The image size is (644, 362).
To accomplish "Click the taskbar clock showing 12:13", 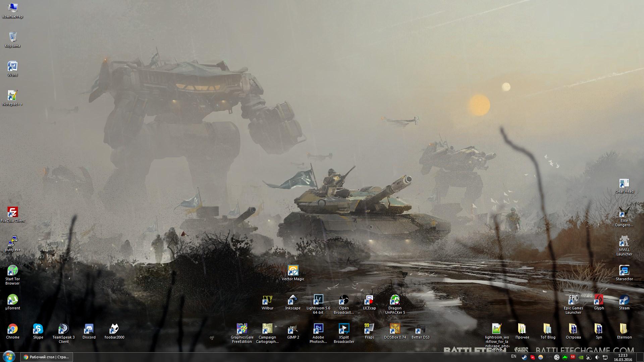I will pyautogui.click(x=623, y=357).
